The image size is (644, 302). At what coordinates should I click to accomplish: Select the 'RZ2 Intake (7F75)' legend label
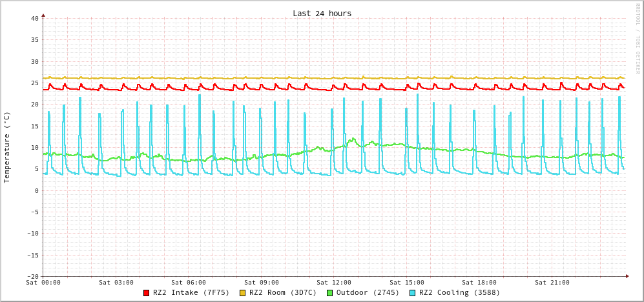[191, 292]
